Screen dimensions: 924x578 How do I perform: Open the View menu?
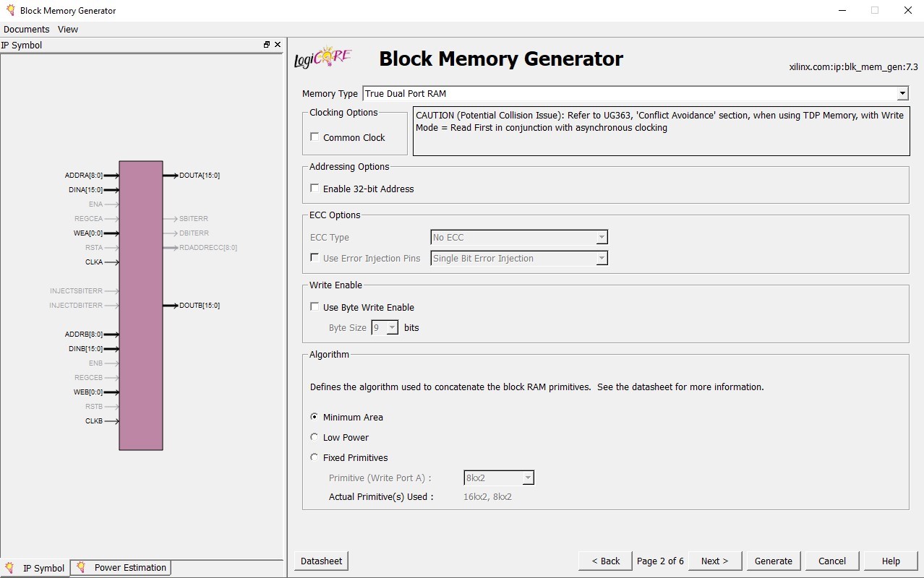coord(68,30)
